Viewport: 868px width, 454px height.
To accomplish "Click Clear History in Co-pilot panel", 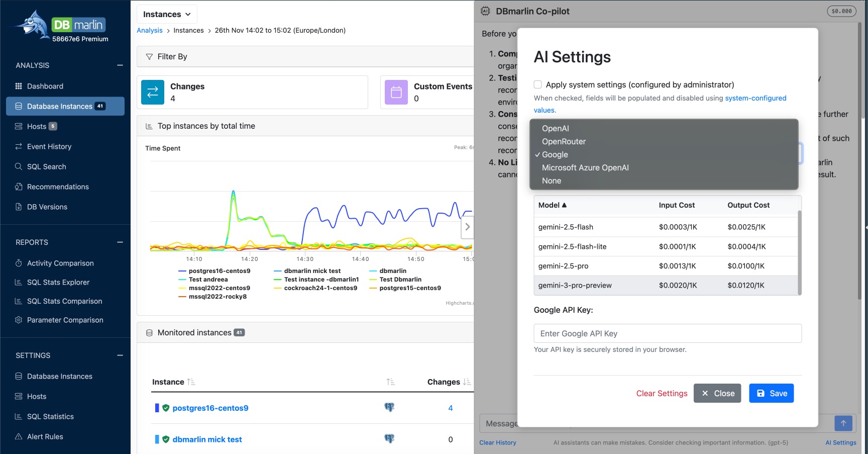I will point(498,442).
